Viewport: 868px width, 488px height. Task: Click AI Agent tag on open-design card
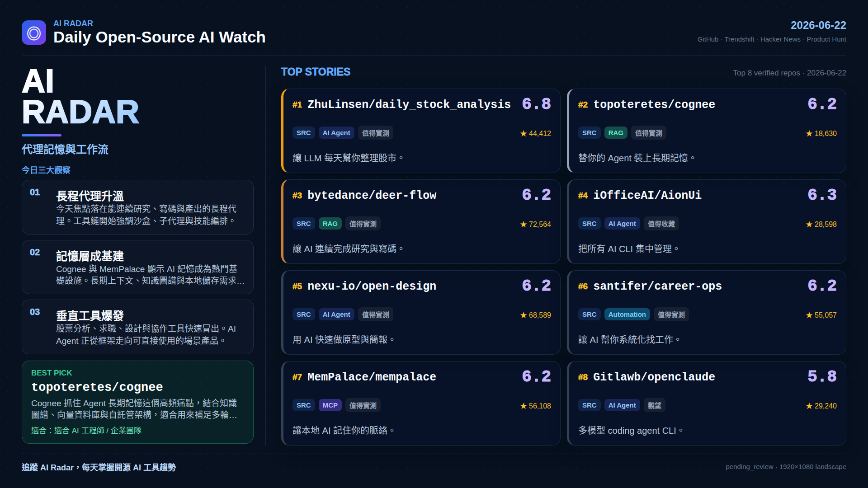click(336, 314)
